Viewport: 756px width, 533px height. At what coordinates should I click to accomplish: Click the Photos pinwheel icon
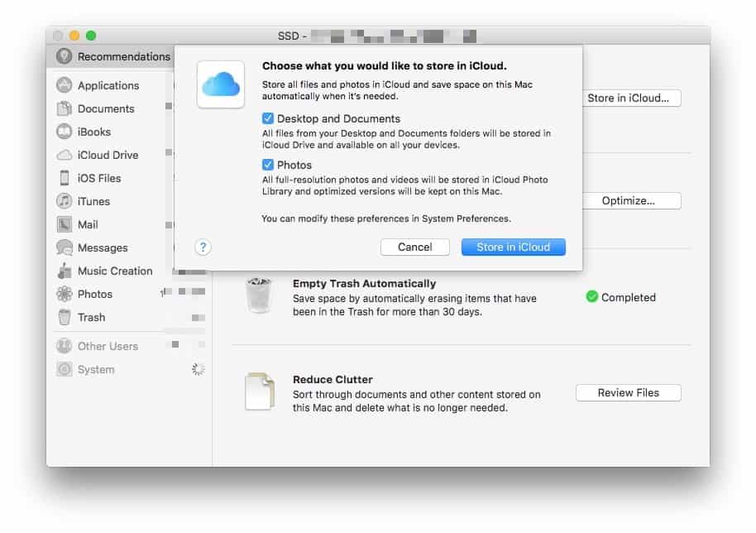tap(65, 294)
